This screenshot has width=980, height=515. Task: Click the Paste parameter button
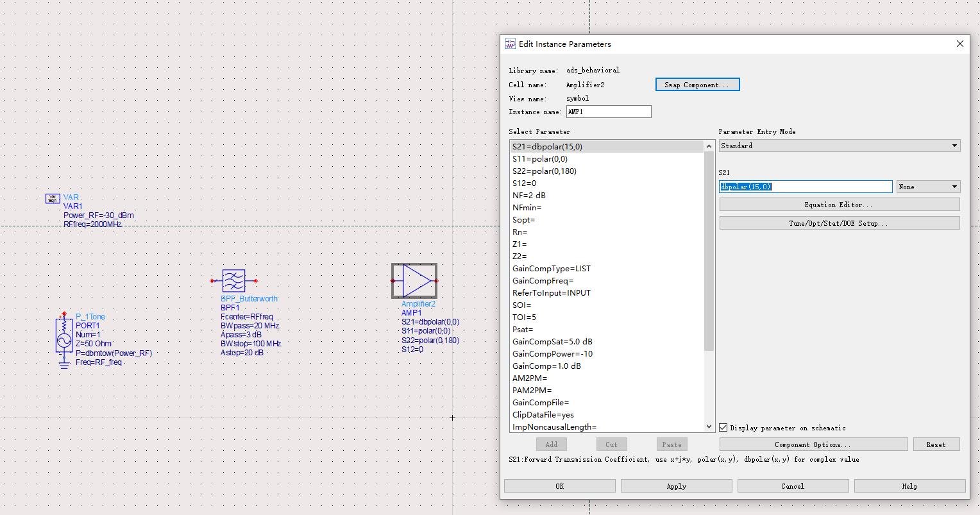tap(672, 444)
